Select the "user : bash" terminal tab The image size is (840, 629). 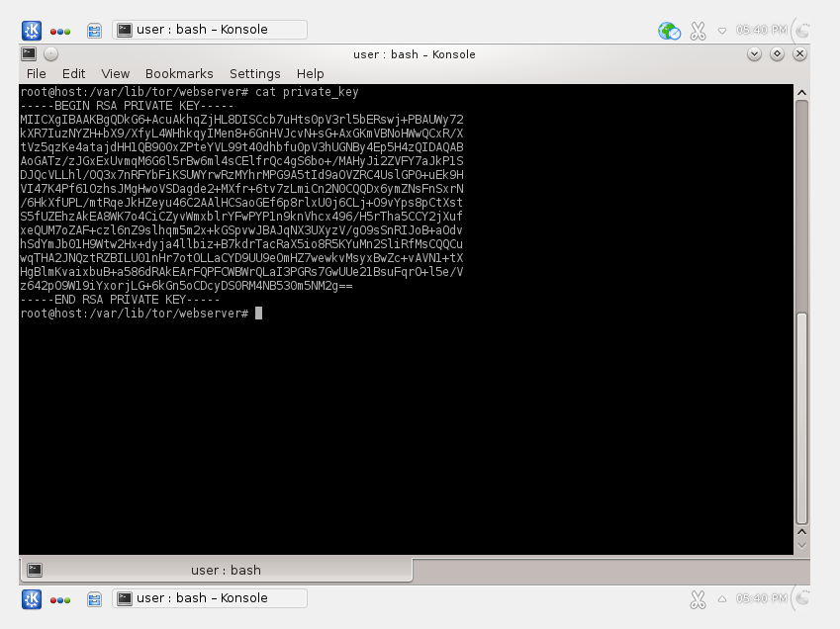click(216, 570)
